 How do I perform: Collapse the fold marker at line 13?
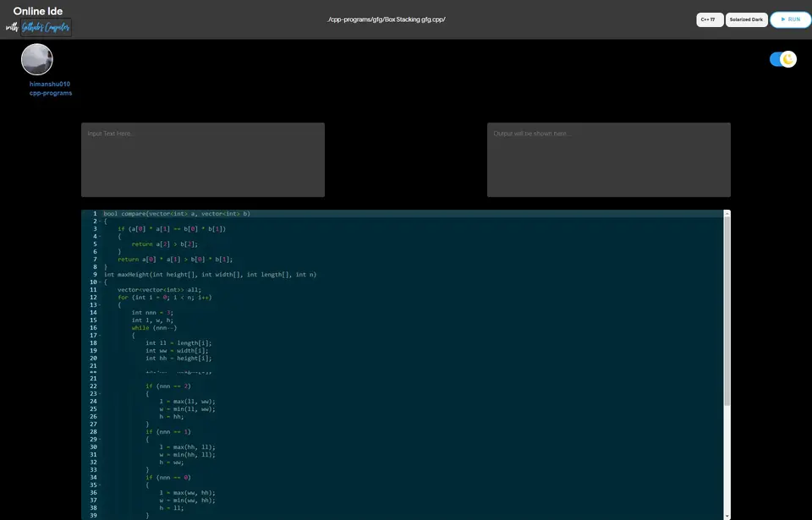click(100, 305)
